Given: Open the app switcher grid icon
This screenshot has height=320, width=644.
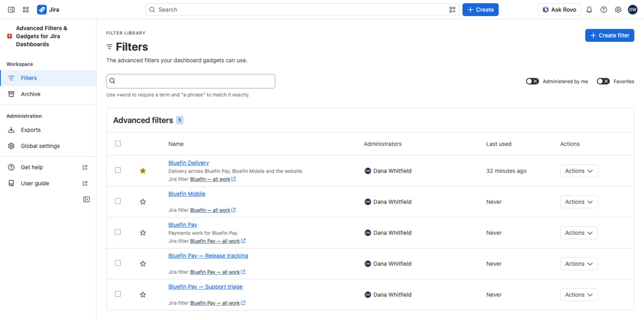Looking at the screenshot, I should 26,10.
